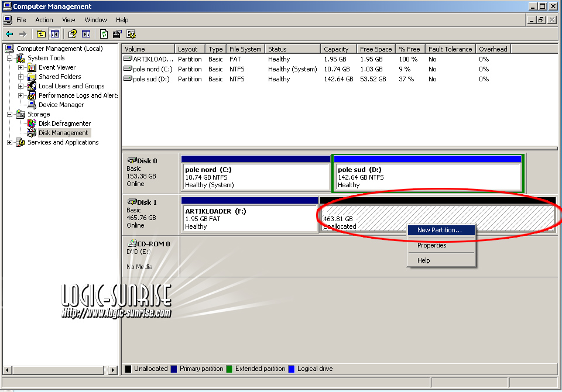Click the Extended partition green legend swatch

[x=229, y=369]
